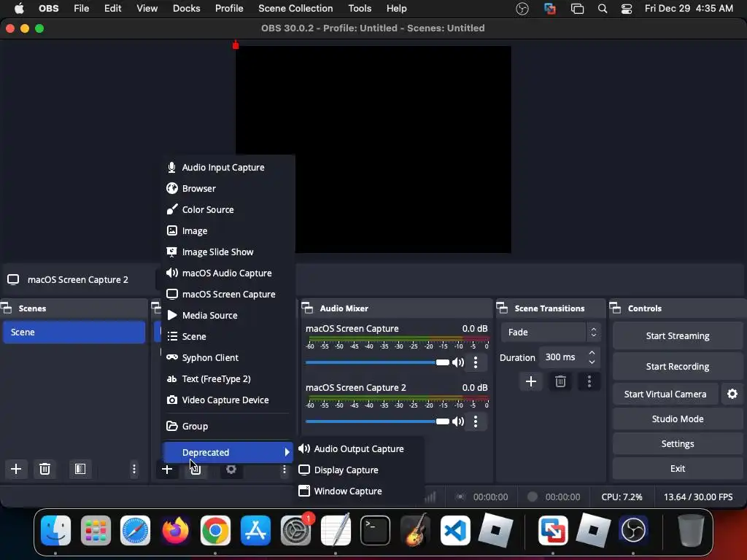Click Start Streaming button

[x=678, y=335]
